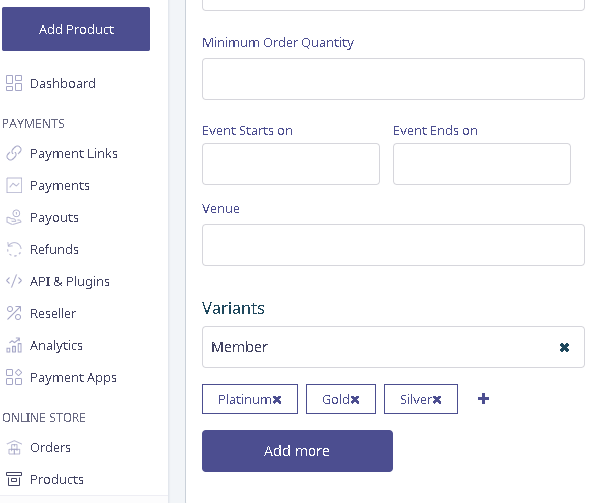Image resolution: width=600 pixels, height=503 pixels.
Task: Remove the Silver variant option
Action: click(x=437, y=400)
